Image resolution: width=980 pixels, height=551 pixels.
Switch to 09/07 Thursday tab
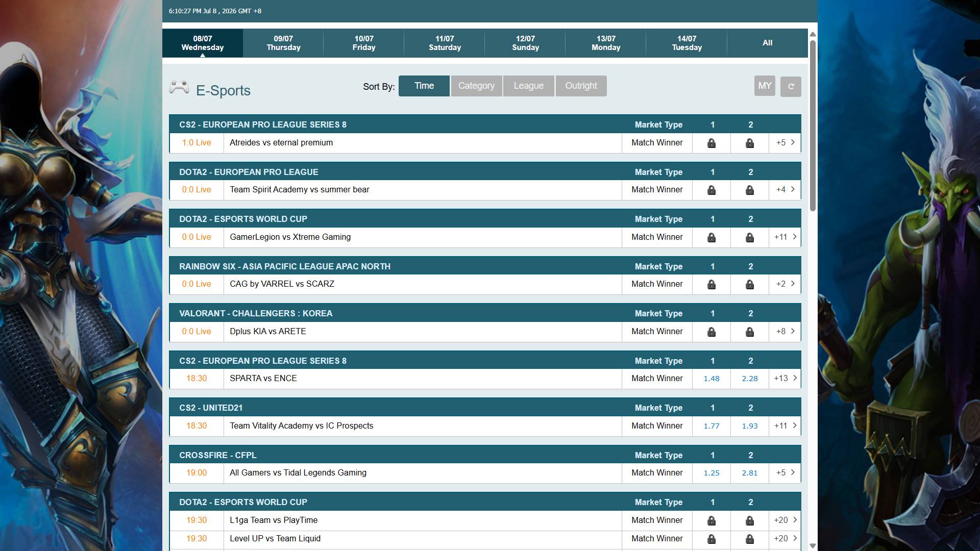[x=283, y=43]
